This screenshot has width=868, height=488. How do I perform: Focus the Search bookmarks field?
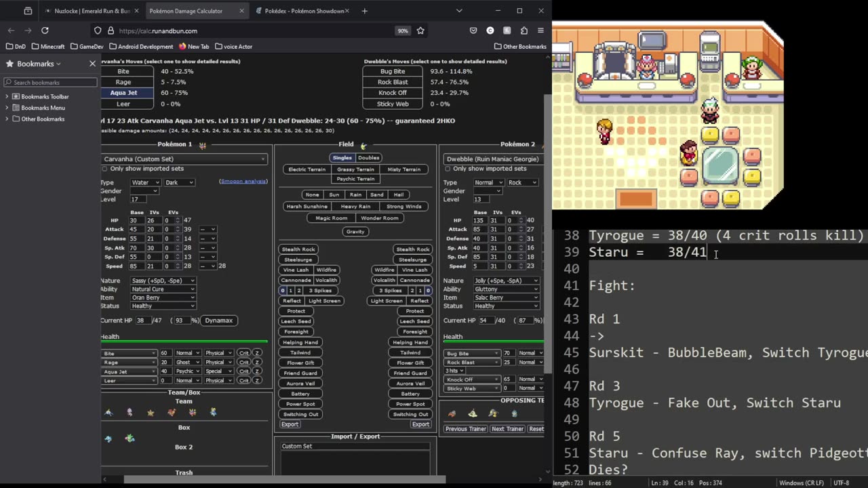click(x=51, y=83)
